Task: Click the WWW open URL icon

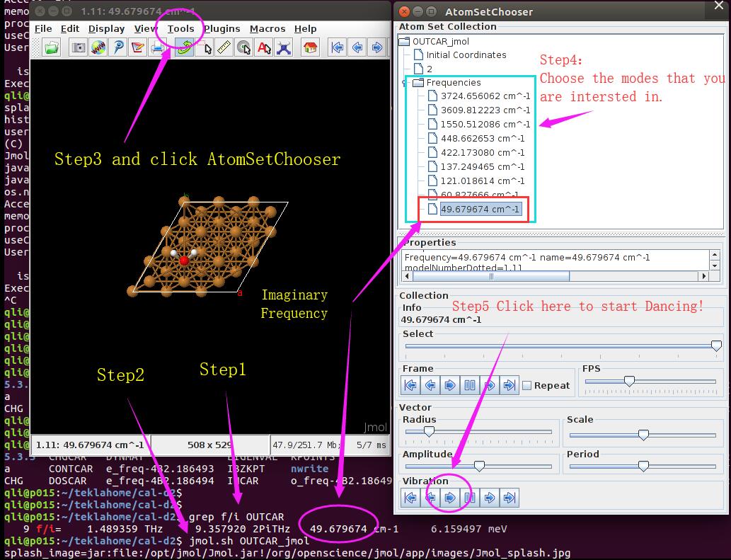Action: click(98, 47)
